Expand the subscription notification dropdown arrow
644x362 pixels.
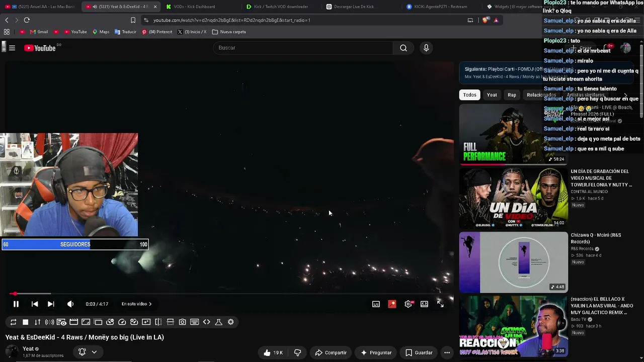[94, 352]
